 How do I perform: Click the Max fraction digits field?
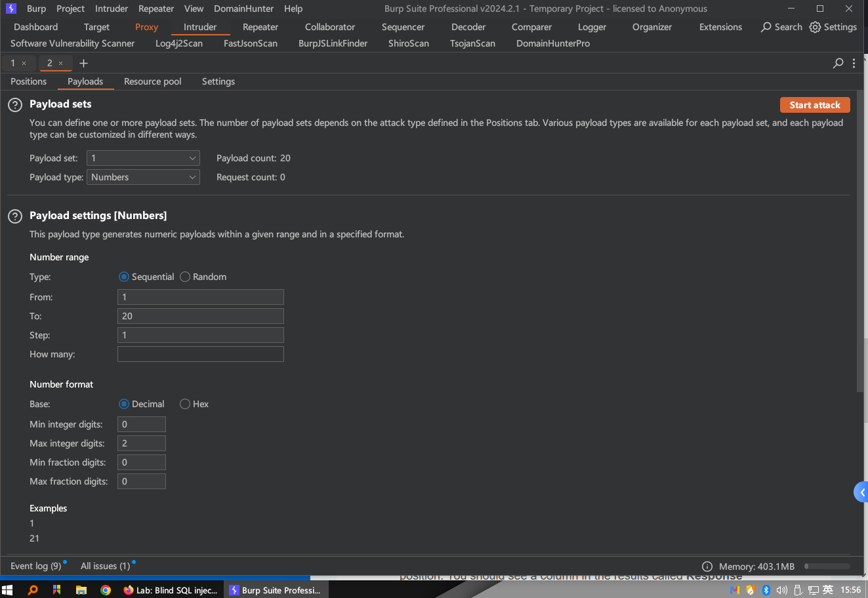pyautogui.click(x=142, y=481)
